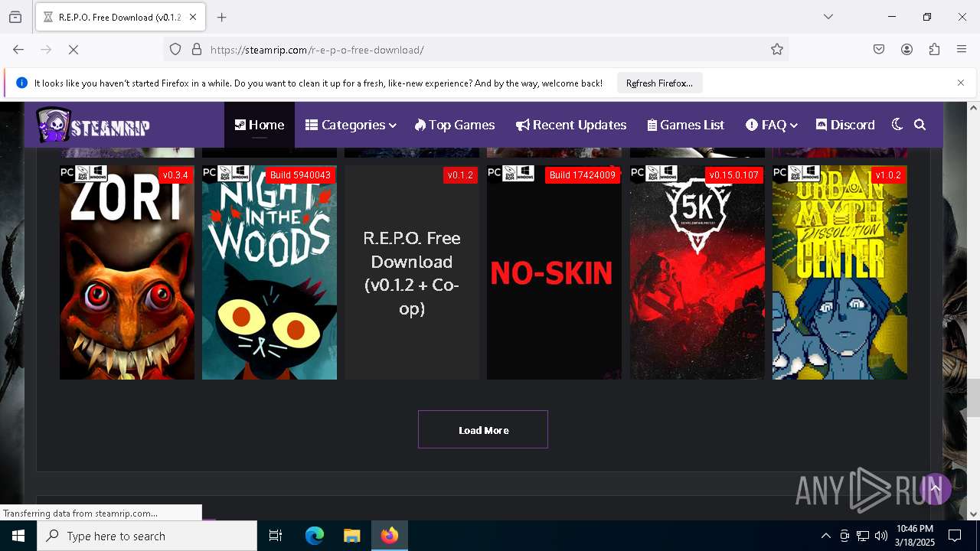Viewport: 980px width, 551px height.
Task: Click the v1.0.2 version badge
Action: pyautogui.click(x=888, y=175)
